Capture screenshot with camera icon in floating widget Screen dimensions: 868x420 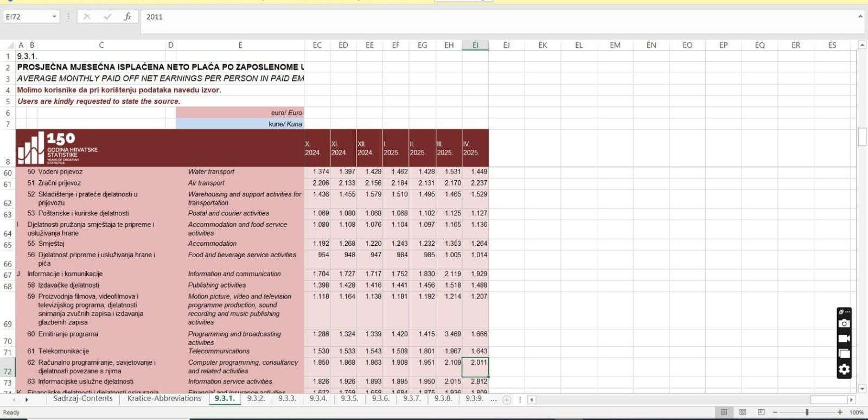pos(844,323)
